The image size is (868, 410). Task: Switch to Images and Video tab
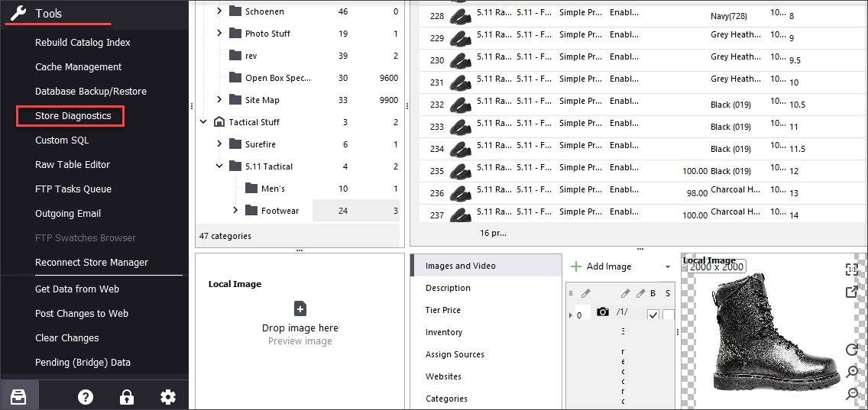click(486, 266)
